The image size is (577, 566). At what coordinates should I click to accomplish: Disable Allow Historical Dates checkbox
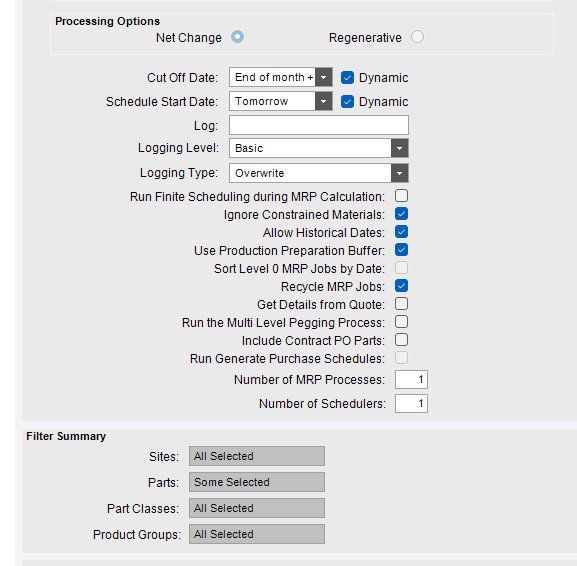pyautogui.click(x=401, y=232)
